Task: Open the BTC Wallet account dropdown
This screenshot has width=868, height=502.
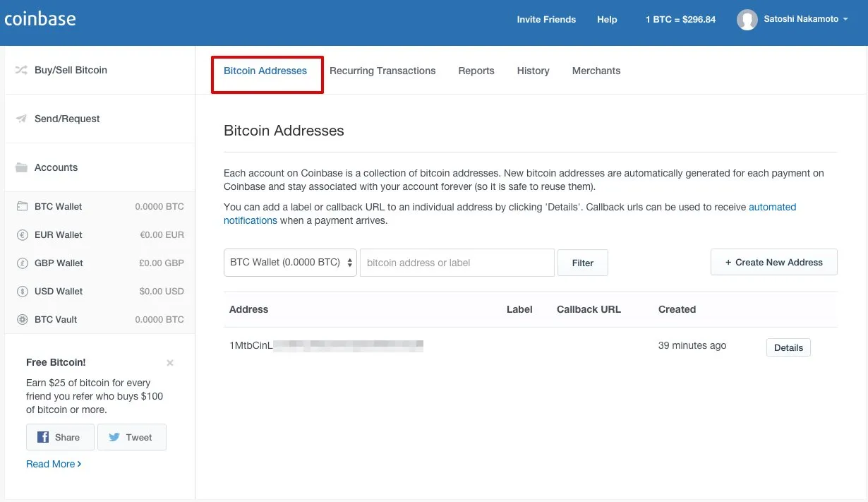Action: coord(290,262)
